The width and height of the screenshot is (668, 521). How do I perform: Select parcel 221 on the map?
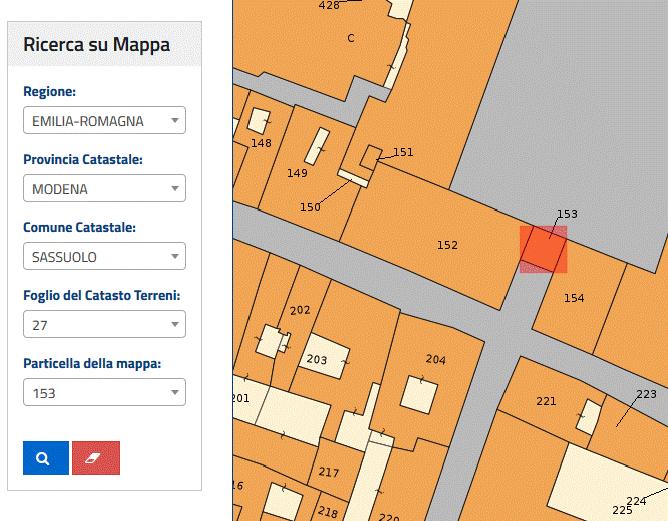(545, 401)
